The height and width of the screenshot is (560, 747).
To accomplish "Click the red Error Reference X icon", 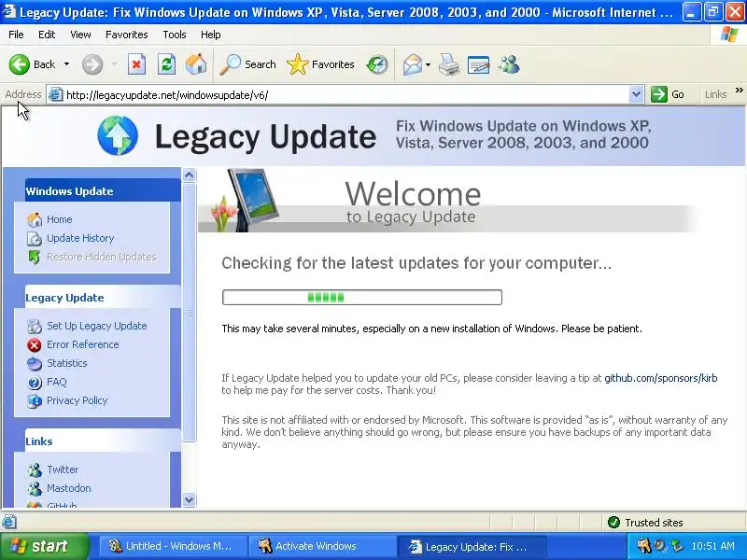I will click(x=35, y=344).
